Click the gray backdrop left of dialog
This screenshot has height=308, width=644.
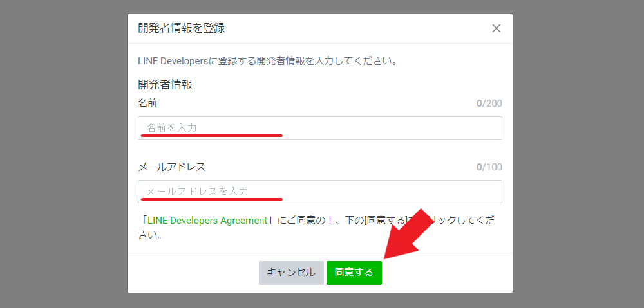click(63, 154)
